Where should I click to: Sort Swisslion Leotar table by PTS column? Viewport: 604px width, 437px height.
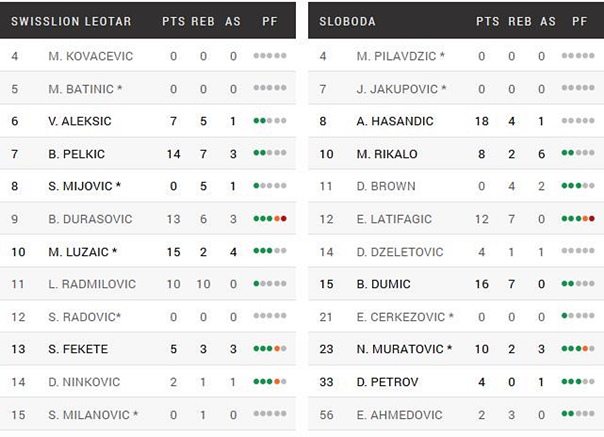point(173,21)
